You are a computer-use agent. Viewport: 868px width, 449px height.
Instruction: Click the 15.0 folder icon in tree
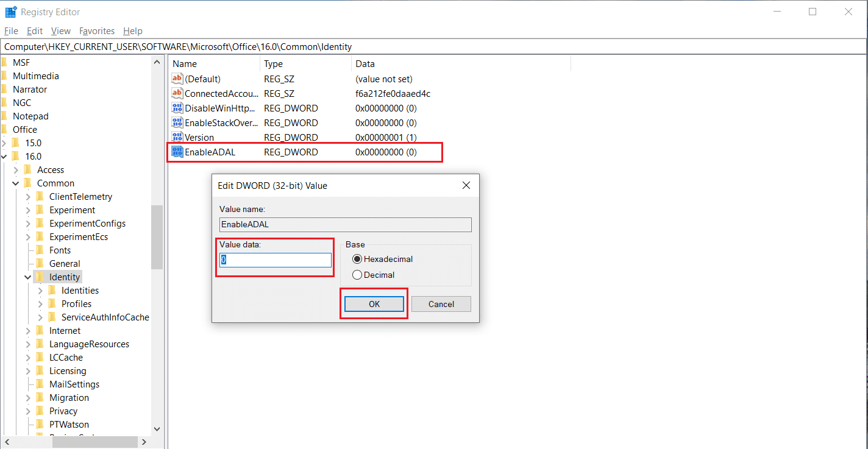point(16,143)
